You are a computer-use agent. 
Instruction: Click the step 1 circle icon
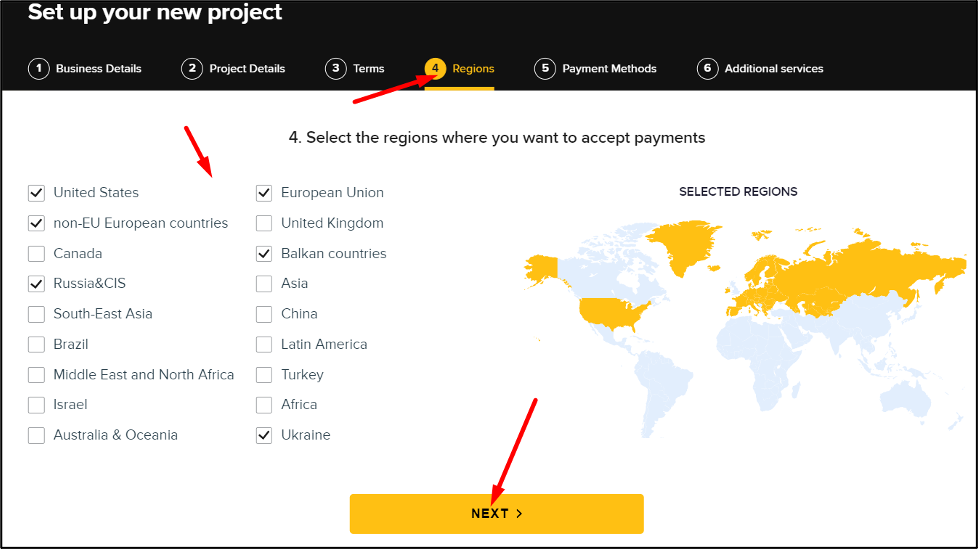(x=39, y=69)
